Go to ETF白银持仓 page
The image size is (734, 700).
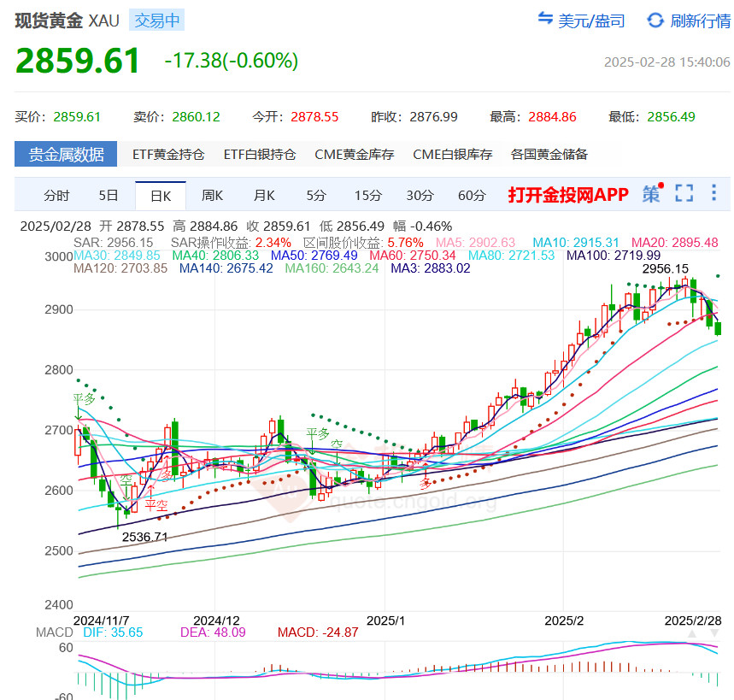[260, 155]
